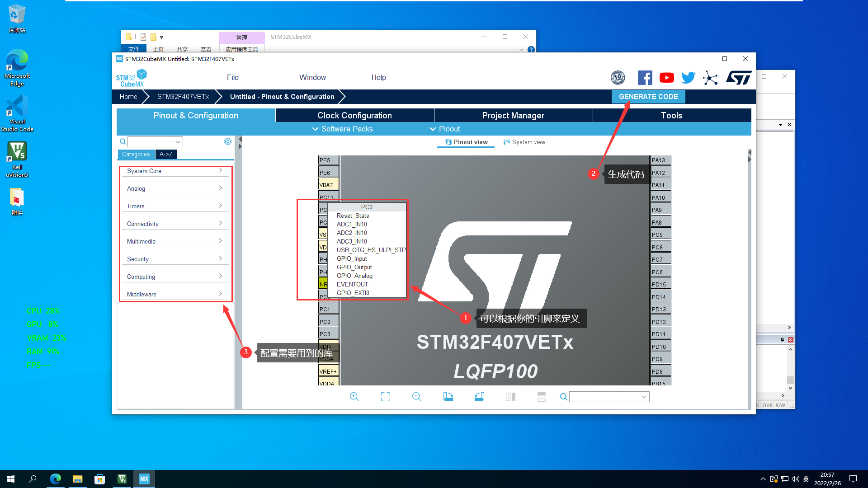Fit chip view to window
The image size is (868, 488).
pos(385,397)
